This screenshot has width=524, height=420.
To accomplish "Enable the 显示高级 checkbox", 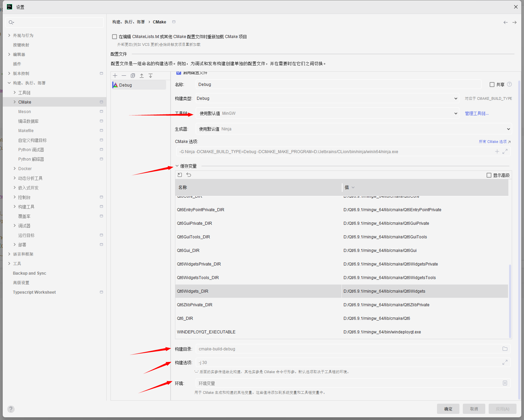I will 489,175.
